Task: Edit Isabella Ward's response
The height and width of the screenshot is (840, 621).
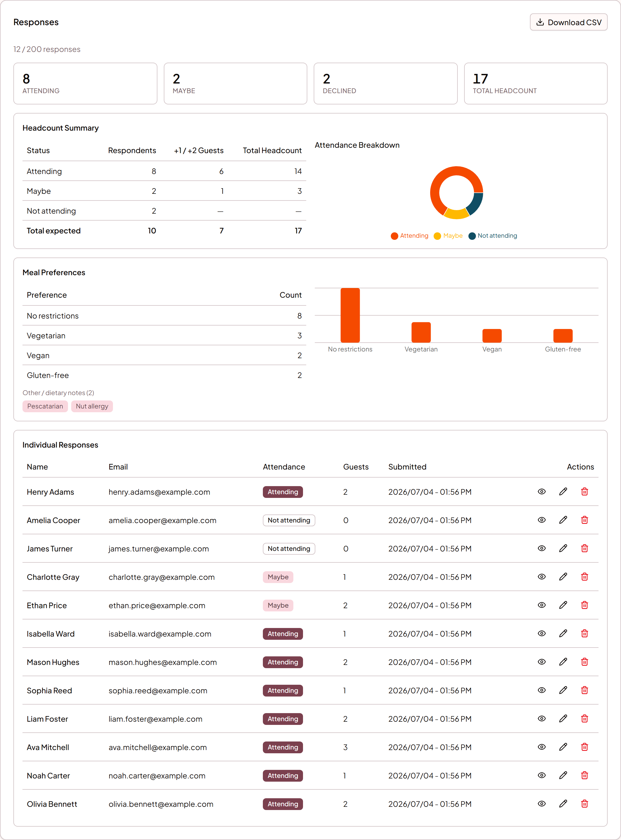Action: pos(563,633)
